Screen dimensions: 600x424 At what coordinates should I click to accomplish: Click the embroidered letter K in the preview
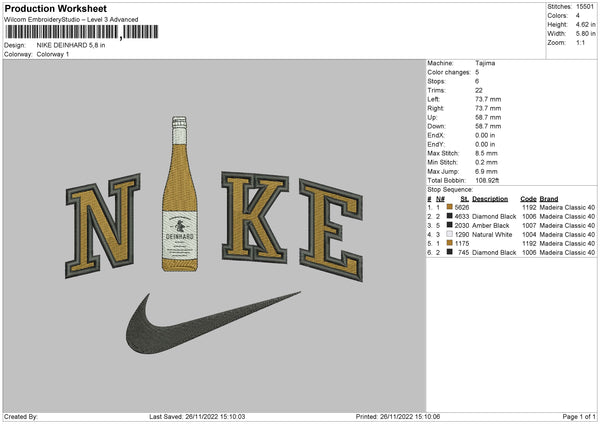(254, 217)
